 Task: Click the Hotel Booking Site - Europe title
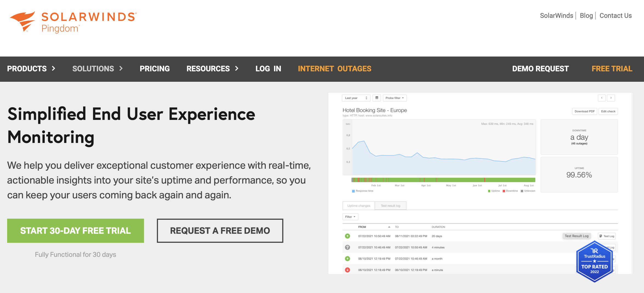click(x=375, y=110)
